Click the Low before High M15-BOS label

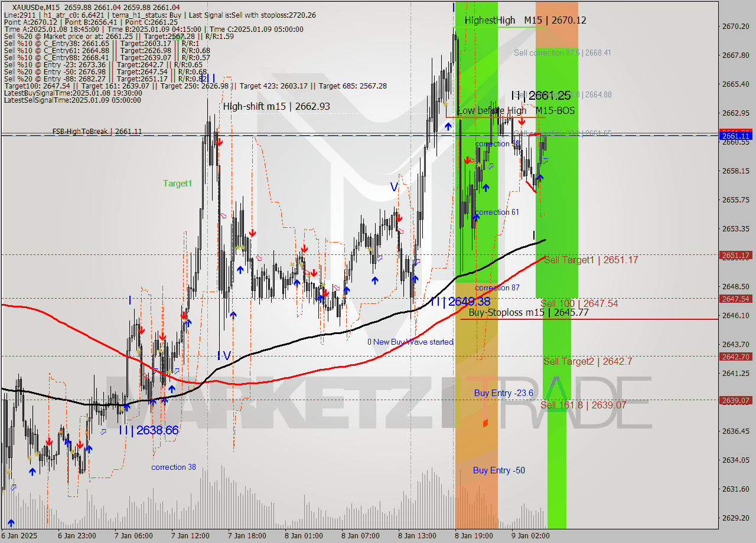[x=516, y=110]
